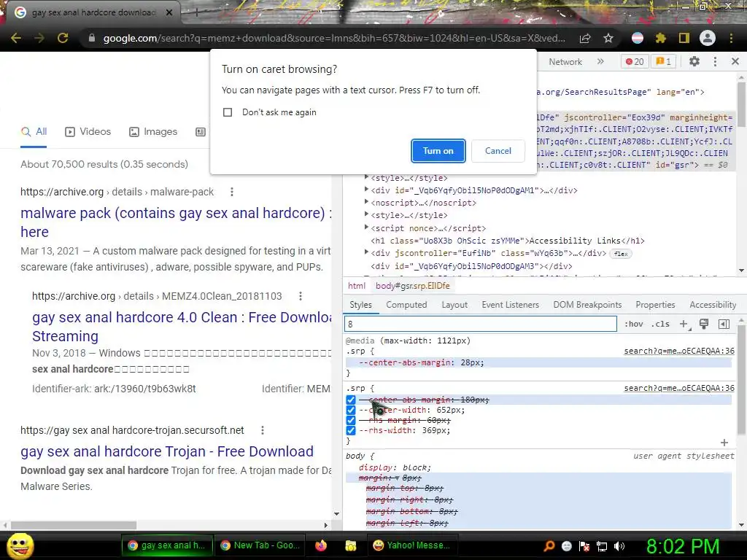Click the flex badge on div
Screen dimensions: 747x560
(621, 254)
